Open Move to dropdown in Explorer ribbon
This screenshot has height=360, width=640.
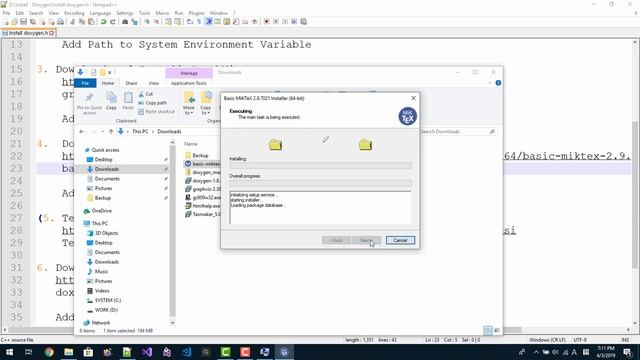tap(189, 103)
